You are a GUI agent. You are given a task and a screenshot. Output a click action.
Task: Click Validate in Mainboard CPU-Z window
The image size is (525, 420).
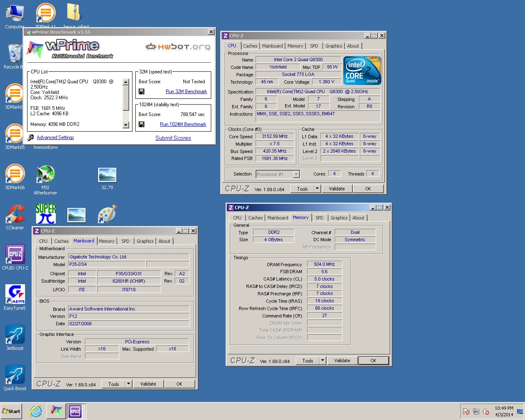click(148, 384)
